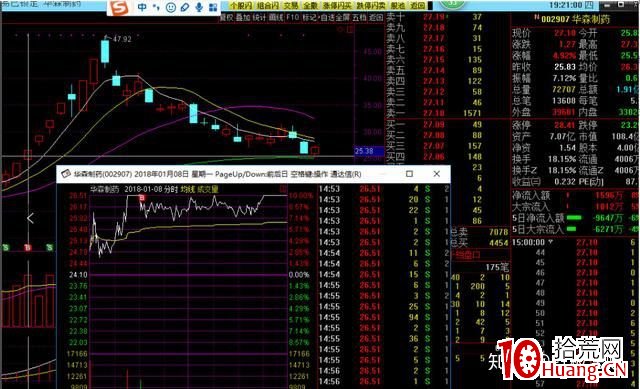Viewport: 640px width, 389px height.
Task: Click the 叠加 overlay toolbar item
Action: point(243,18)
